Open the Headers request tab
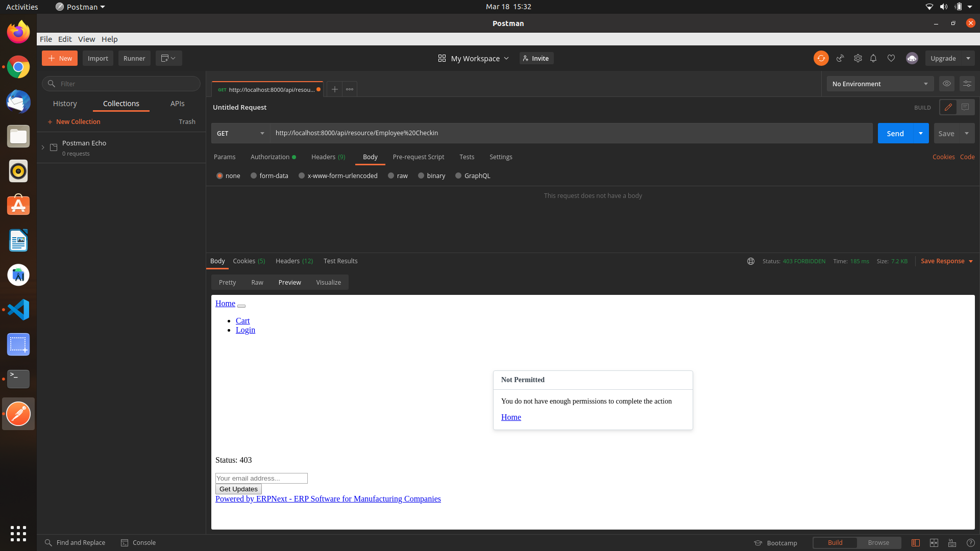The height and width of the screenshot is (551, 980). pyautogui.click(x=328, y=157)
